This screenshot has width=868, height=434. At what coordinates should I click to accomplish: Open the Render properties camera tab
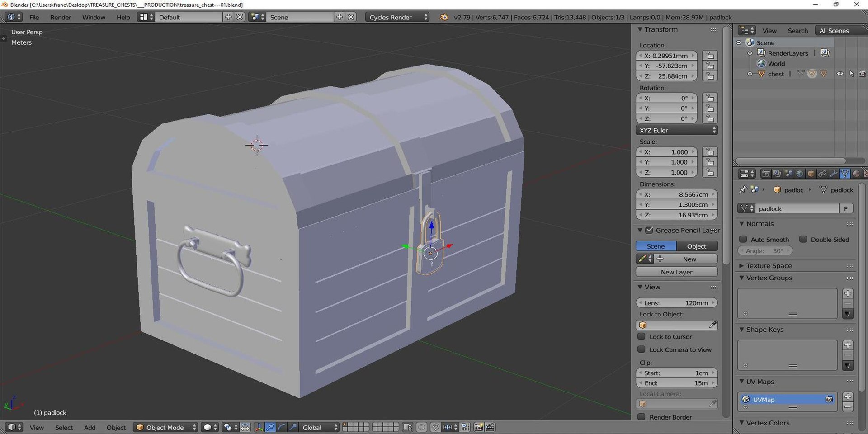click(766, 174)
